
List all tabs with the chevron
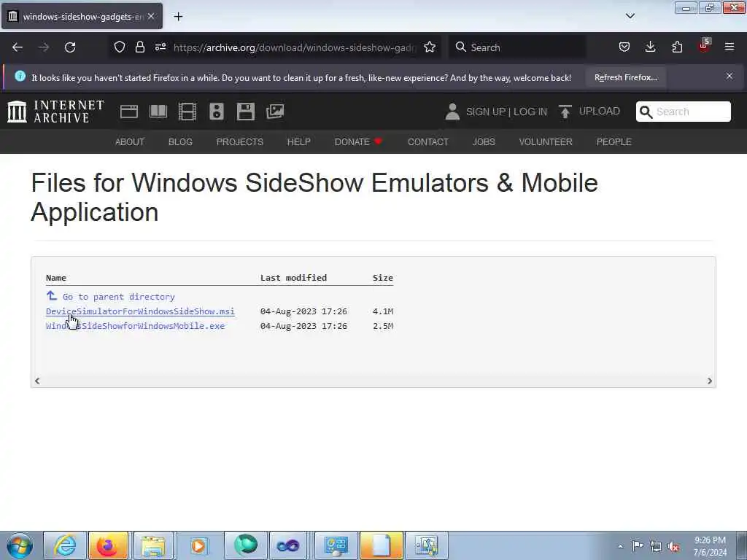(630, 16)
